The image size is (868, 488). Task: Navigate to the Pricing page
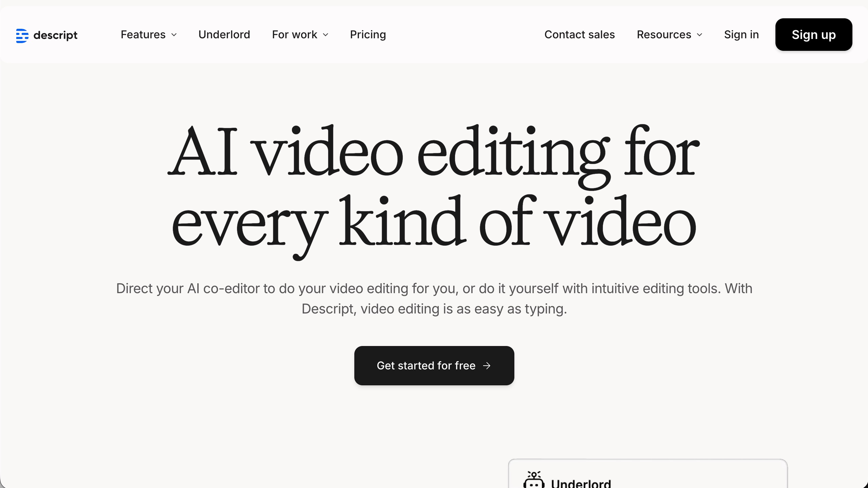click(x=368, y=35)
